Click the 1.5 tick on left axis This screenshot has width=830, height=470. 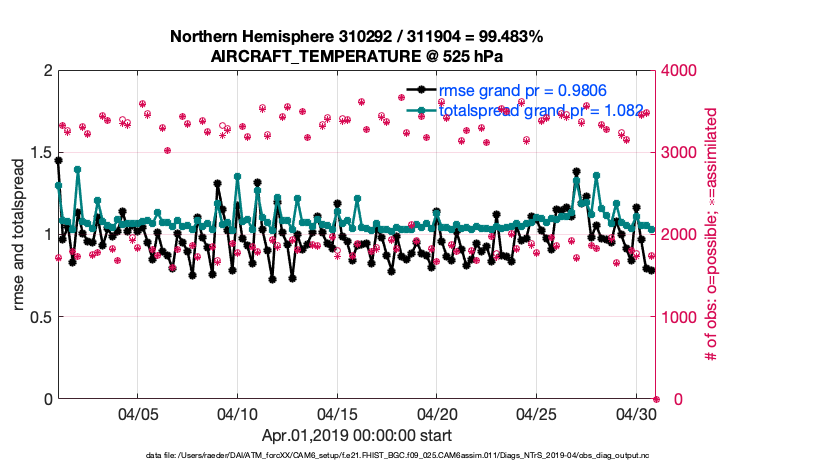click(x=39, y=152)
